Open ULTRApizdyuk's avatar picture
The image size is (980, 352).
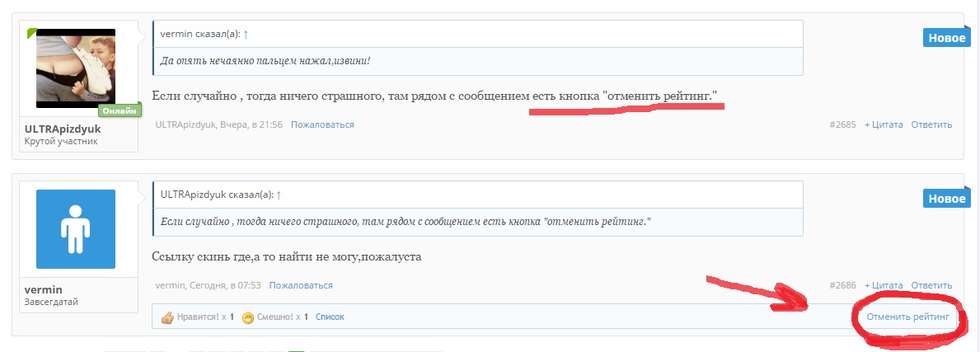[76, 68]
